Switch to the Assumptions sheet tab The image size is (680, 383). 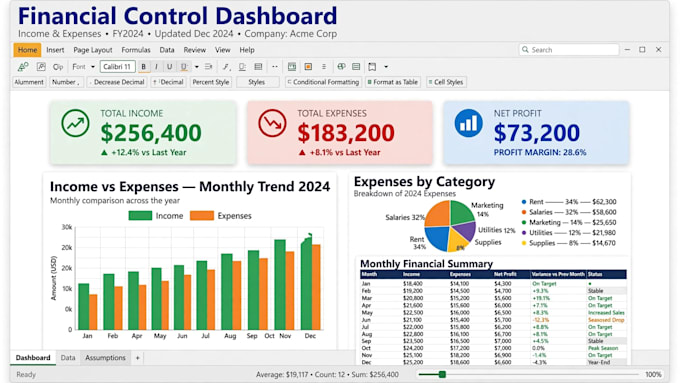105,358
